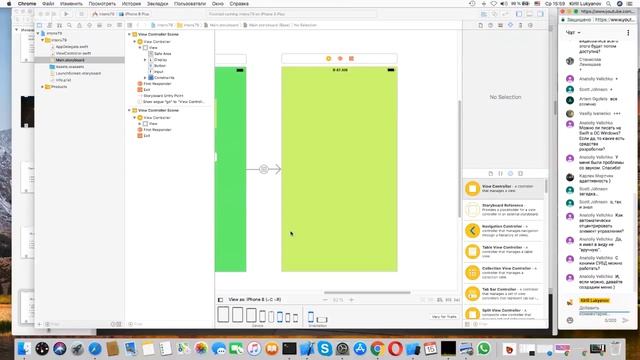640x360 pixels.
Task: Select the View Controller dock icon above yellow scene
Action: pyautogui.click(x=329, y=59)
